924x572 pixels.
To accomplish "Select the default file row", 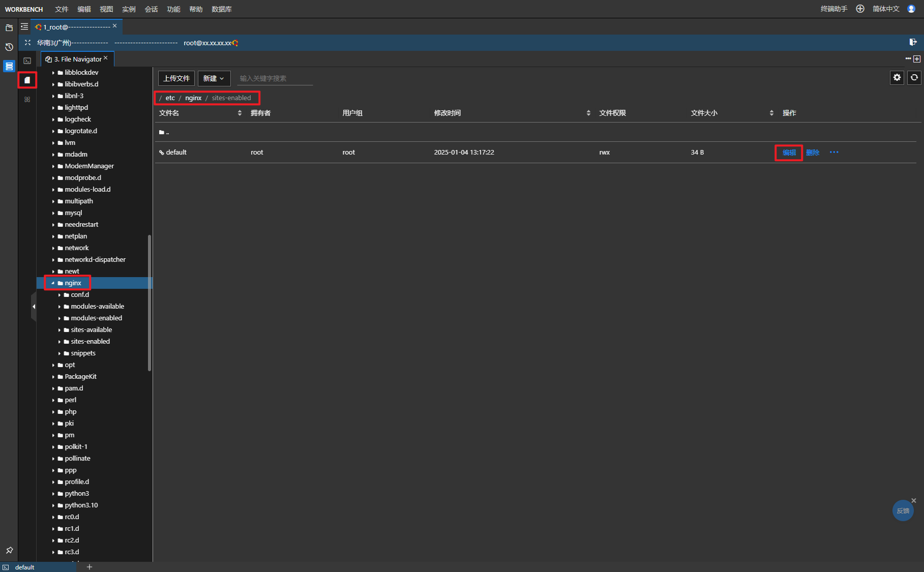I will click(535, 153).
